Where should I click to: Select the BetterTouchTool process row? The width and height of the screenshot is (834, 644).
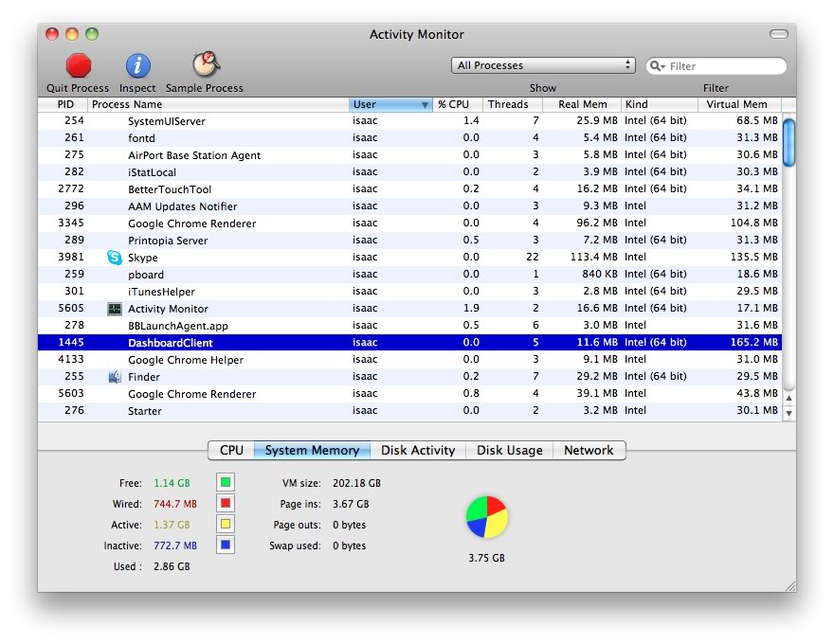point(409,188)
